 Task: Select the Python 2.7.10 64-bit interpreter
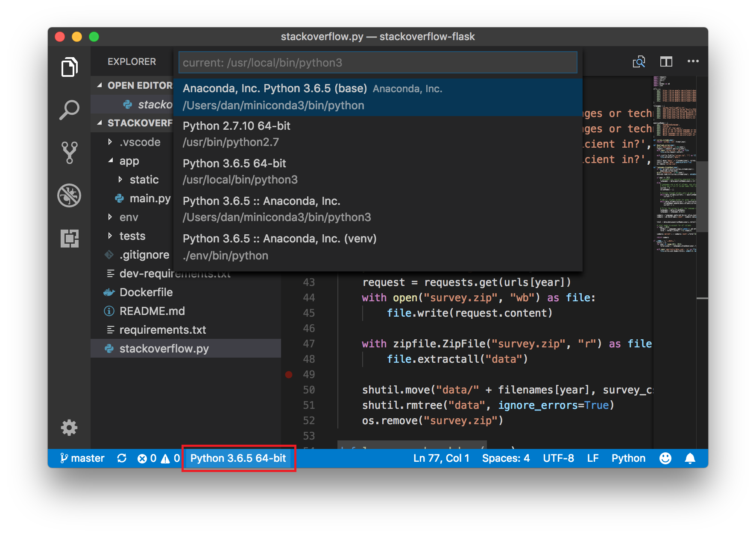coord(299,133)
